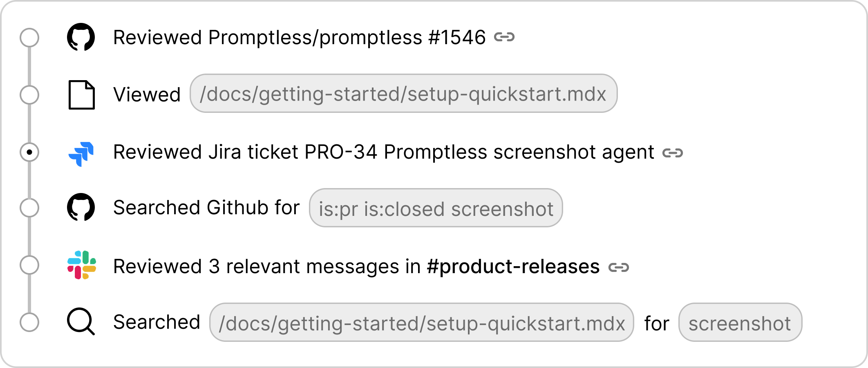
Task: Select the radio circle beside the Searched Github step
Action: 29,208
